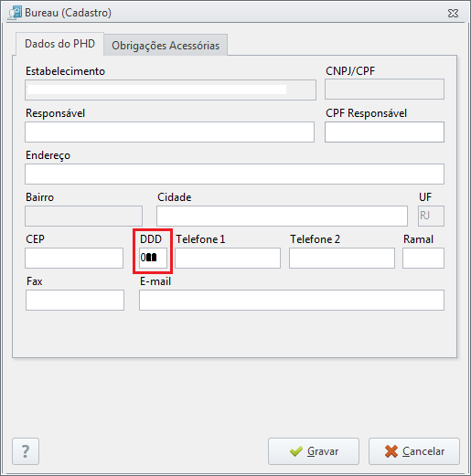Focus the Responsável text field

169,132
